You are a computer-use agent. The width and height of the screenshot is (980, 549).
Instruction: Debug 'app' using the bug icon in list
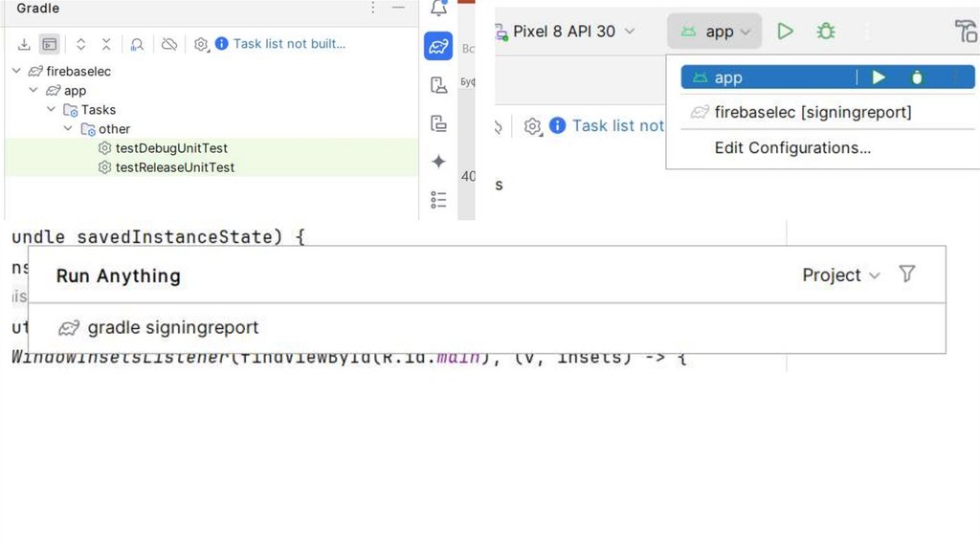pos(917,77)
